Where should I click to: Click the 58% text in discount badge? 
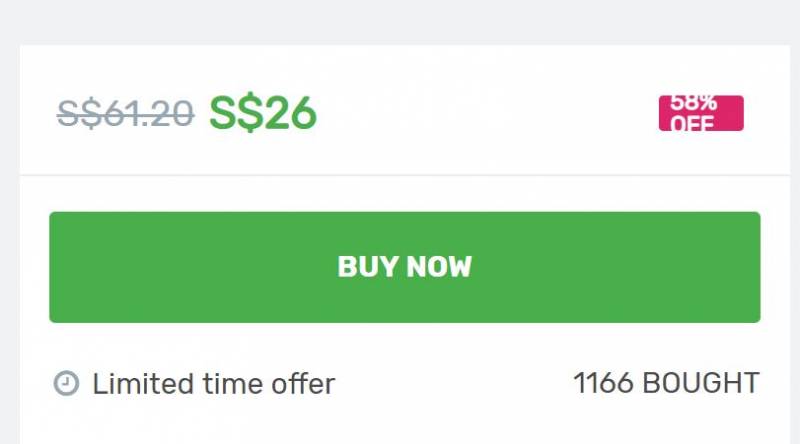click(x=693, y=103)
